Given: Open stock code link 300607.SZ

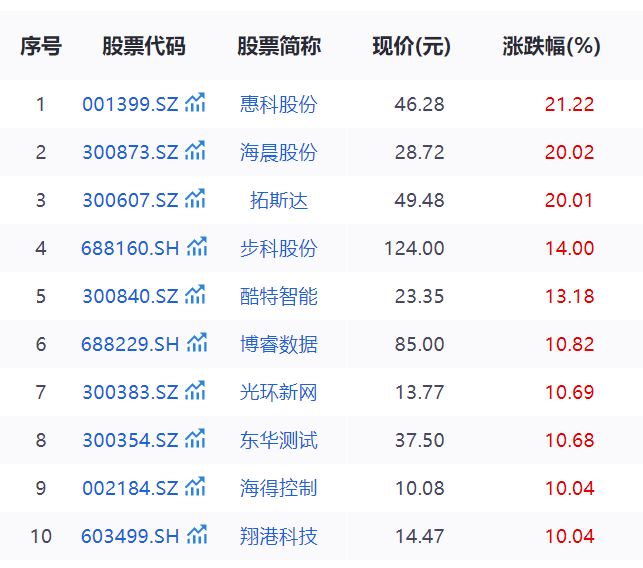Looking at the screenshot, I should [x=130, y=200].
